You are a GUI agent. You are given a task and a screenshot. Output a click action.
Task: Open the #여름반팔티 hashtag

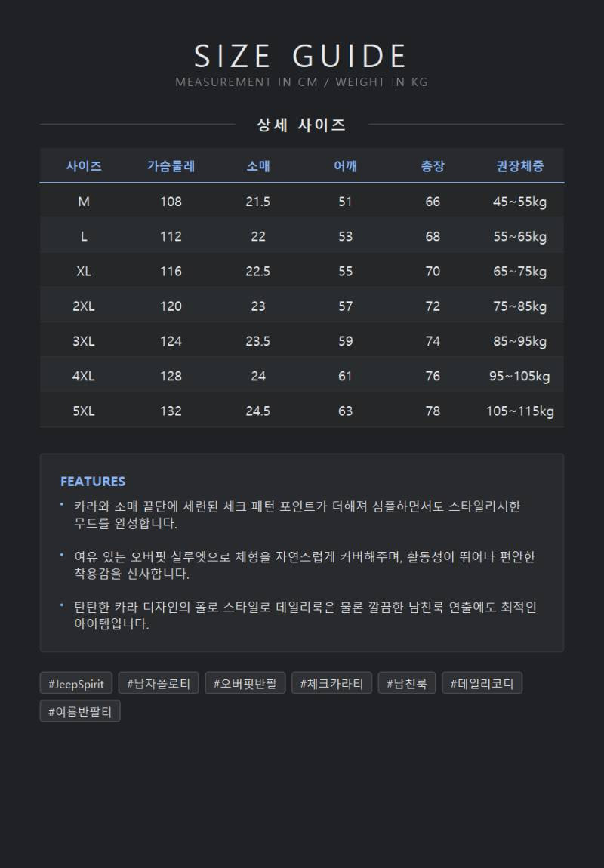[x=80, y=711]
